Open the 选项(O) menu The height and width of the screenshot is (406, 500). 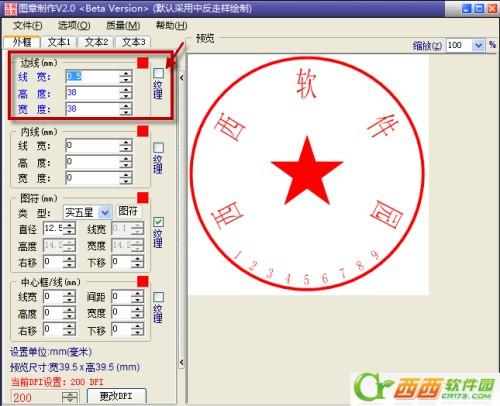click(74, 25)
